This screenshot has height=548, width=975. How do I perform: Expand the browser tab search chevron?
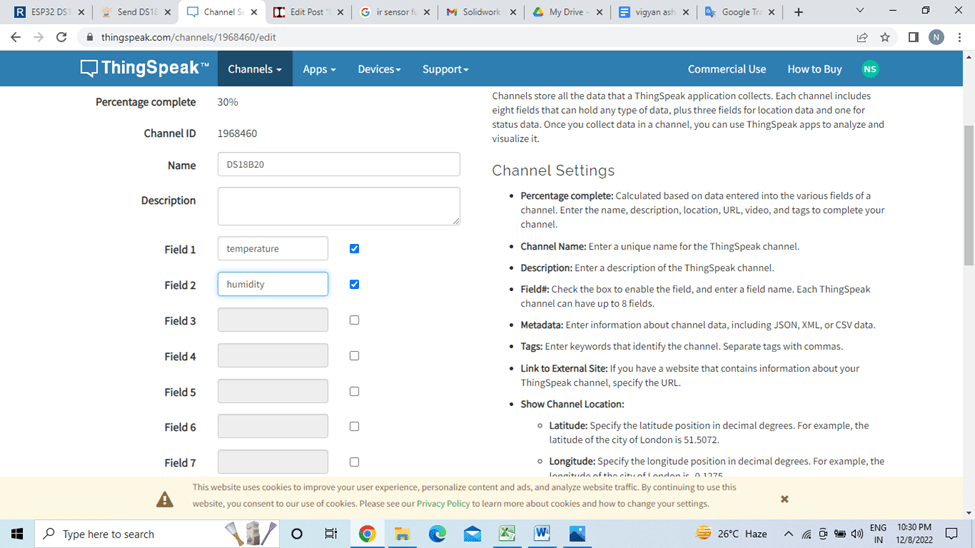[x=860, y=11]
